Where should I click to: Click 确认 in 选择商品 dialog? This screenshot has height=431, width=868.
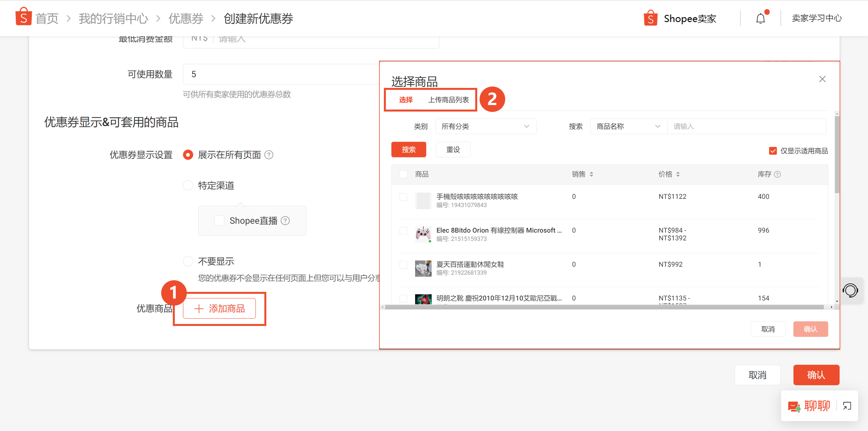click(x=810, y=329)
